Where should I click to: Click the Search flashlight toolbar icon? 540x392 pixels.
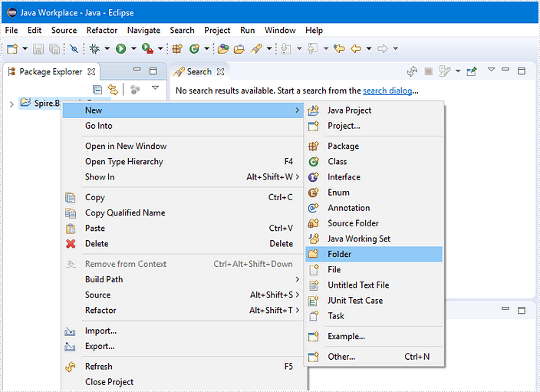coord(256,49)
